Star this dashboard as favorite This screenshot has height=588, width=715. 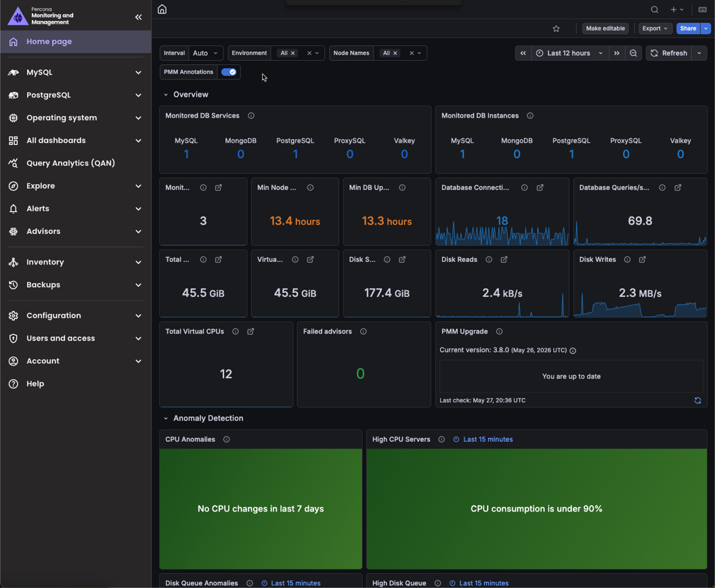[556, 28]
